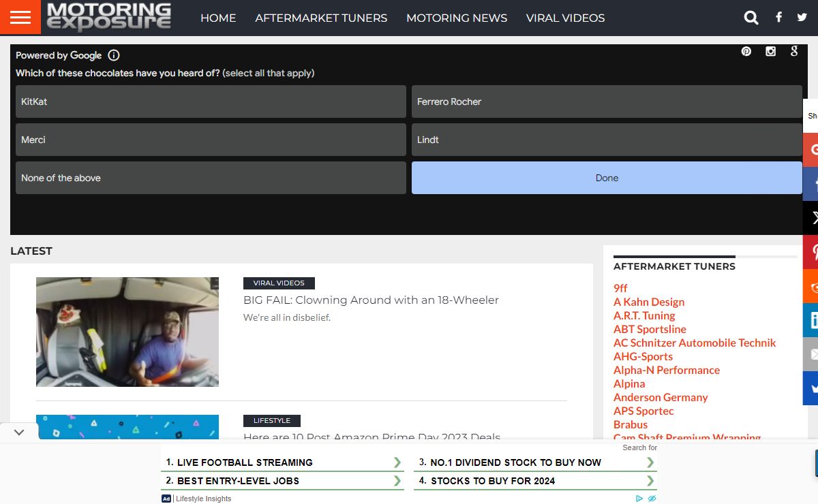
Task: Click the 'We're all in disbelief.' excerpt
Action: pos(287,317)
